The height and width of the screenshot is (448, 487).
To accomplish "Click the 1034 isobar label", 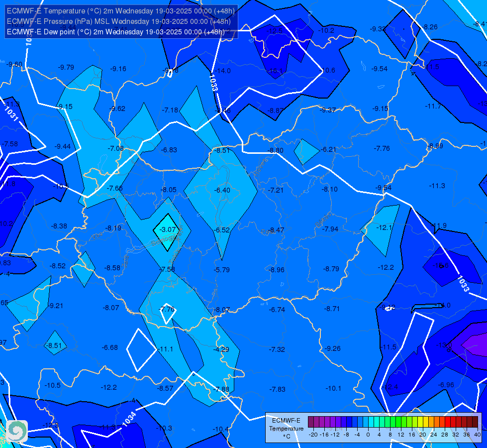I will 129,419.
